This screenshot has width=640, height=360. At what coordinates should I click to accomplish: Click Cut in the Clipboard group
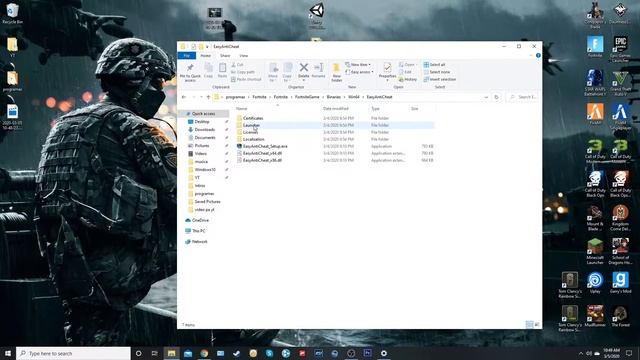[238, 64]
